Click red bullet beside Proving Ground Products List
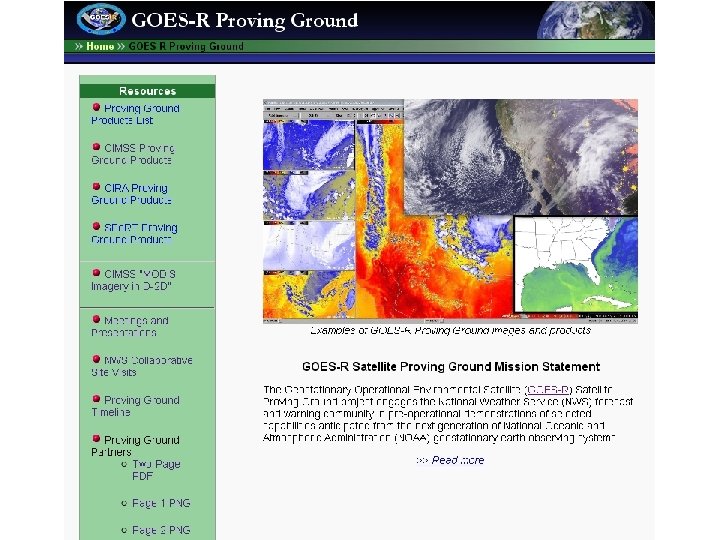The width and height of the screenshot is (720, 540). tap(96, 107)
